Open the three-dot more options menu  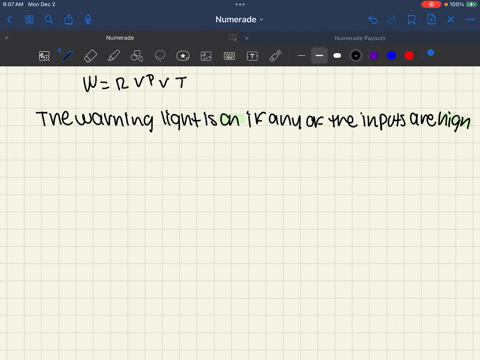tap(470, 20)
